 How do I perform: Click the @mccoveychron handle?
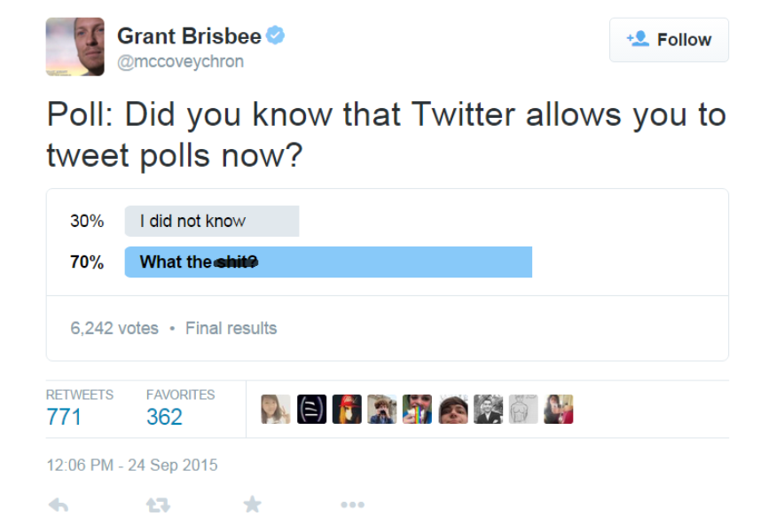pyautogui.click(x=180, y=61)
